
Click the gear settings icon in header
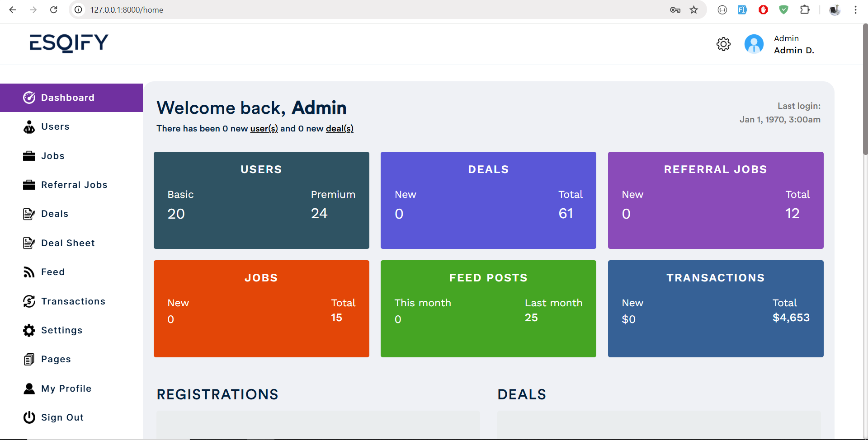point(723,44)
